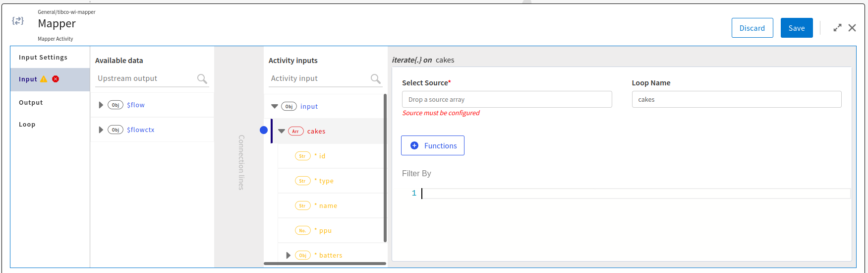Viewport: 868px width, 273px height.
Task: Click the red error icon beside Input
Action: pos(56,79)
